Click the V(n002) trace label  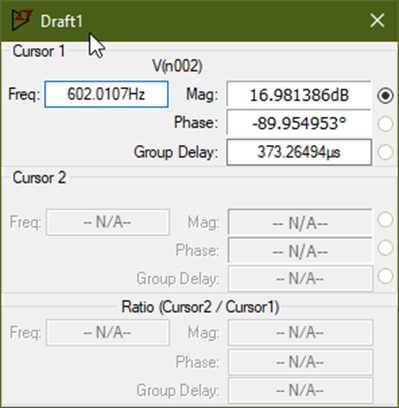tap(177, 66)
